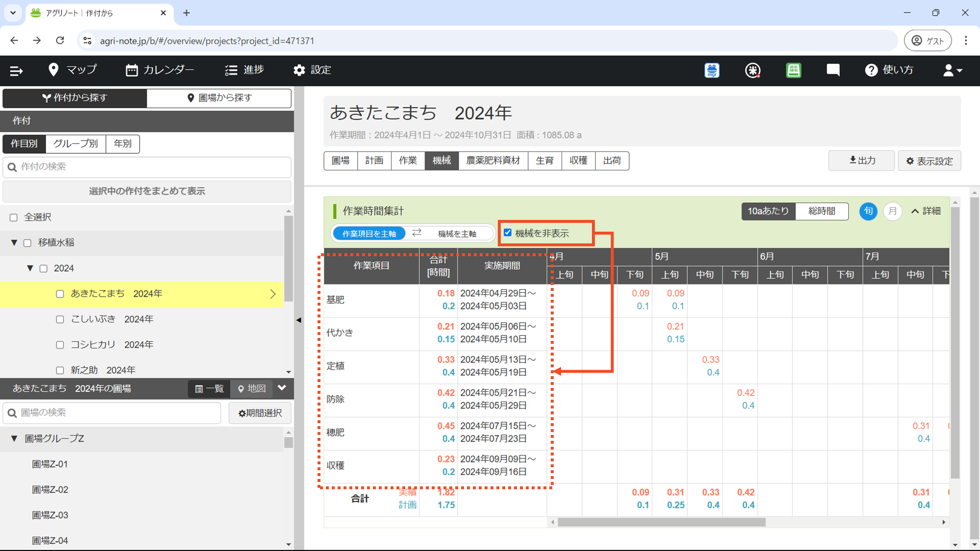Image resolution: width=980 pixels, height=551 pixels.
Task: Select the 旬 period toggle
Action: (868, 211)
